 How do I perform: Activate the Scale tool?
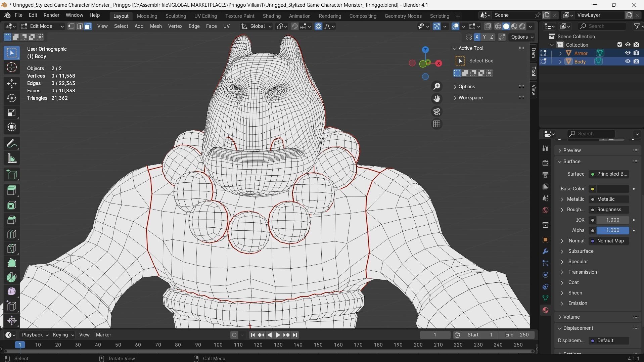click(x=12, y=112)
